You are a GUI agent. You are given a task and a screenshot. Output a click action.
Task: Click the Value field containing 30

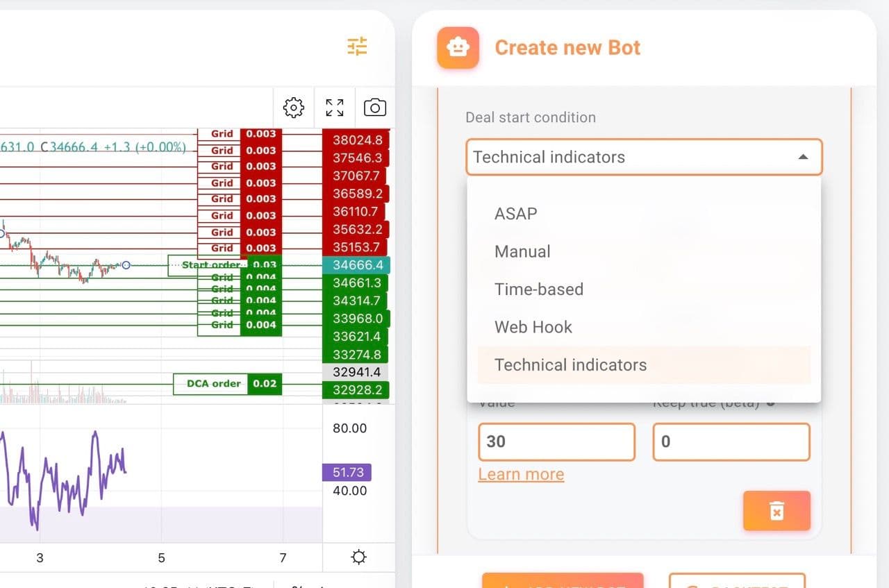(556, 442)
